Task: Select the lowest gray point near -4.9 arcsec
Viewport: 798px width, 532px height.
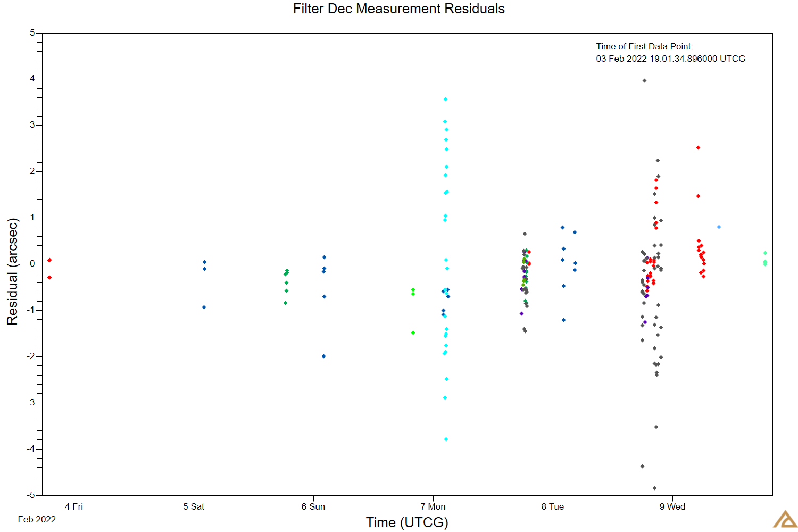Action: coord(654,487)
